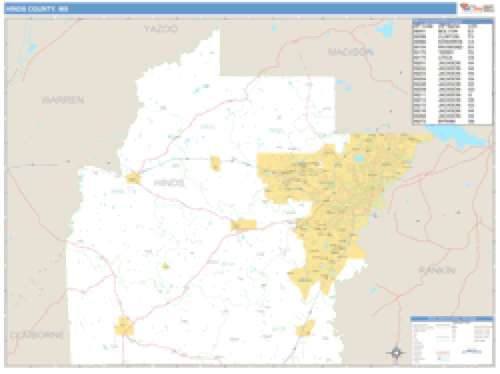Click the HINDS COUNTY, MS map title
This screenshot has width=500, height=374.
click(37, 9)
